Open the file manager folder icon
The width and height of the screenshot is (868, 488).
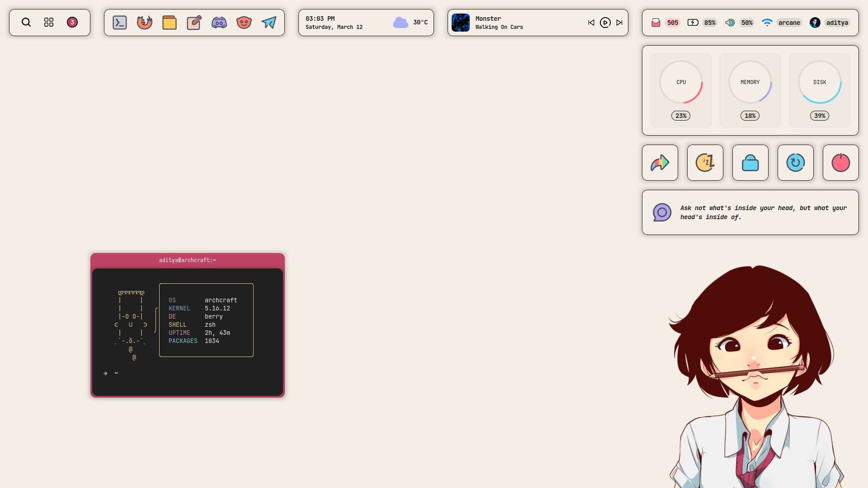click(x=170, y=23)
